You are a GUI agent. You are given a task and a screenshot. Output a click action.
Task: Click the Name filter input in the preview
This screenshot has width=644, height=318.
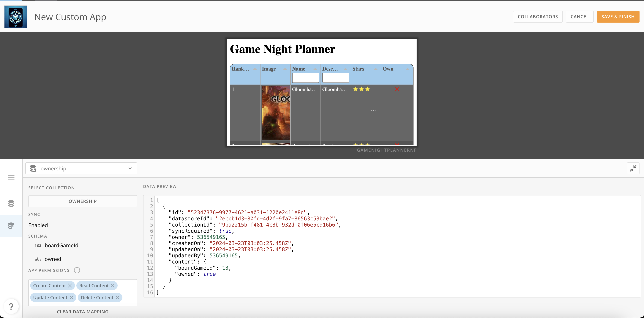[305, 78]
